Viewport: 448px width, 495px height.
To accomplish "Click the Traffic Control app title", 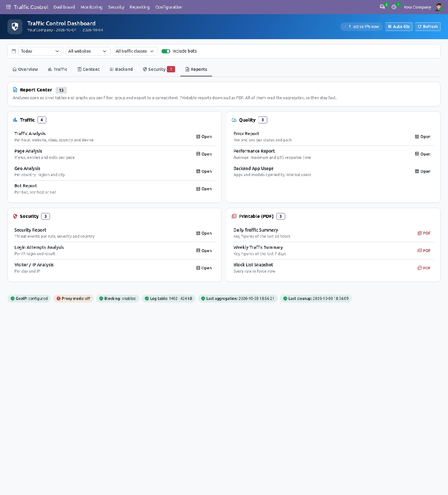I will (x=31, y=7).
